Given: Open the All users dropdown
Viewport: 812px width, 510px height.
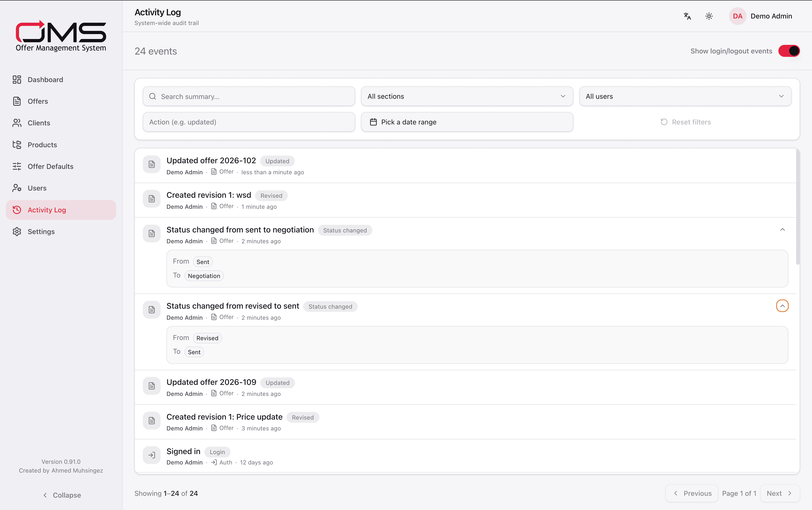Looking at the screenshot, I should coord(685,96).
